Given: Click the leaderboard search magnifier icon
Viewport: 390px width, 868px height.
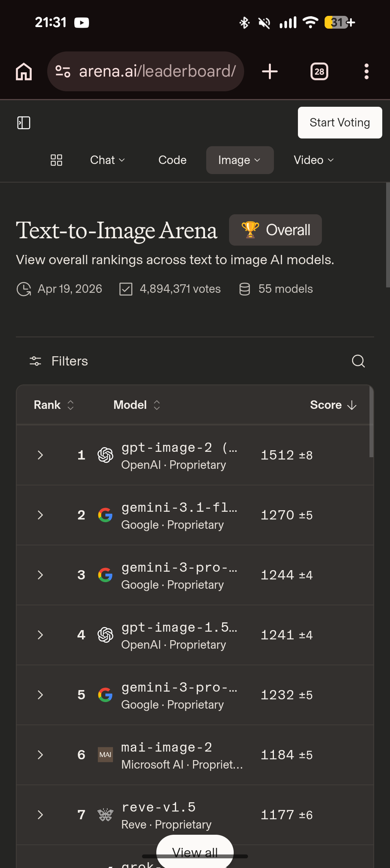Looking at the screenshot, I should 358,361.
